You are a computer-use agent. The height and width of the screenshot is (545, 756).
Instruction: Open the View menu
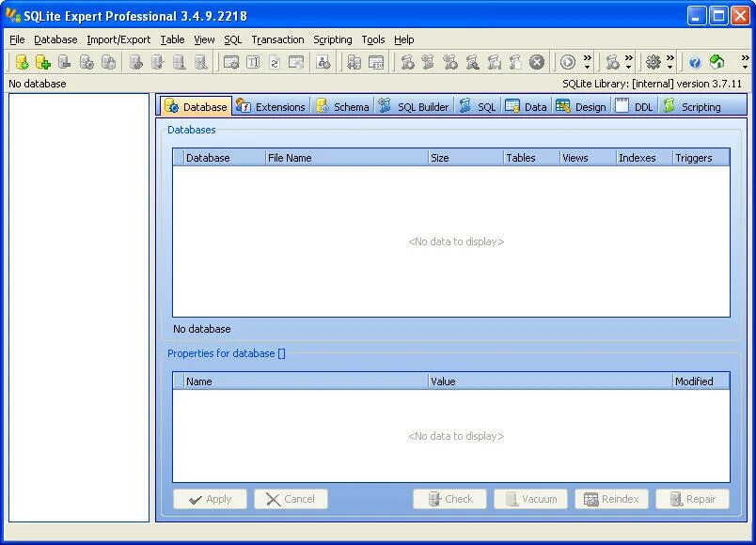click(204, 39)
